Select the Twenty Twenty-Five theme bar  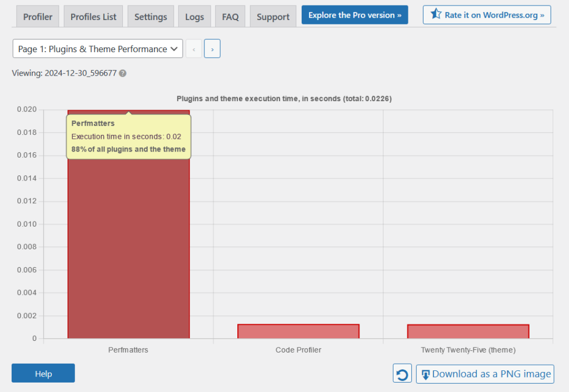[x=468, y=331]
